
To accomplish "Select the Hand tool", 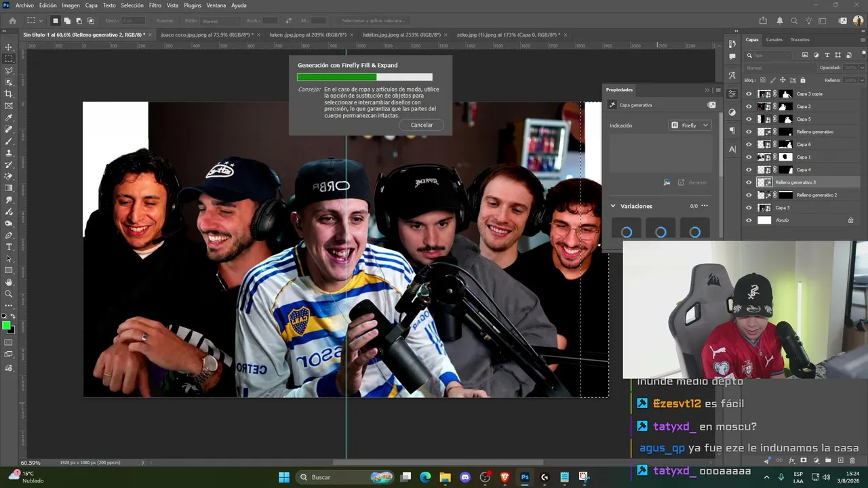I will tap(9, 282).
